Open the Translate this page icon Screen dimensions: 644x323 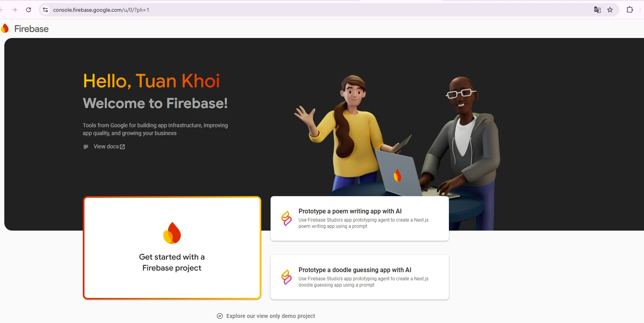point(597,10)
